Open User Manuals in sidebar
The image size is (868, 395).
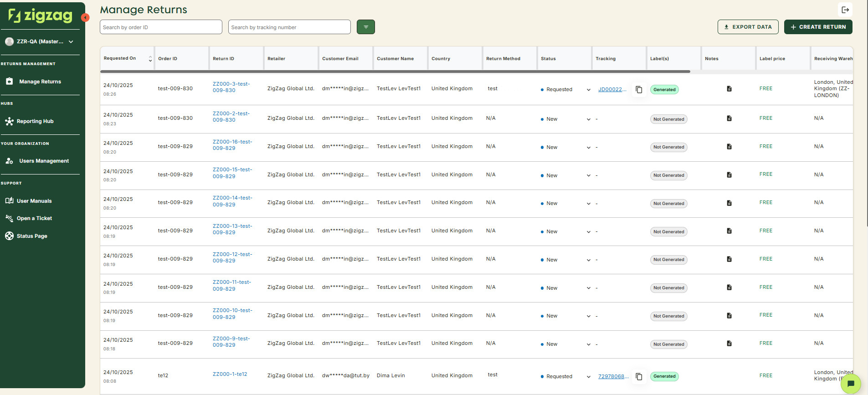[x=34, y=201]
